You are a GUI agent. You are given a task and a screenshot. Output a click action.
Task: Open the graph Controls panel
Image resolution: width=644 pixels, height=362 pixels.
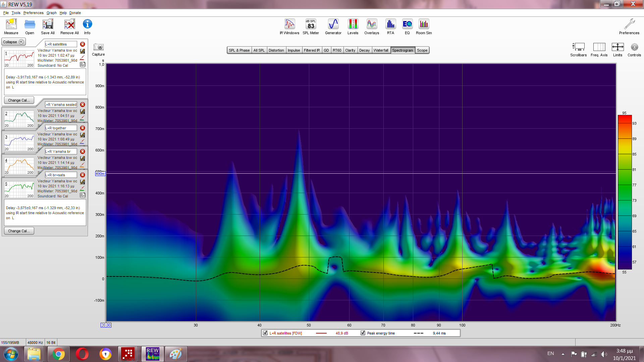click(634, 47)
